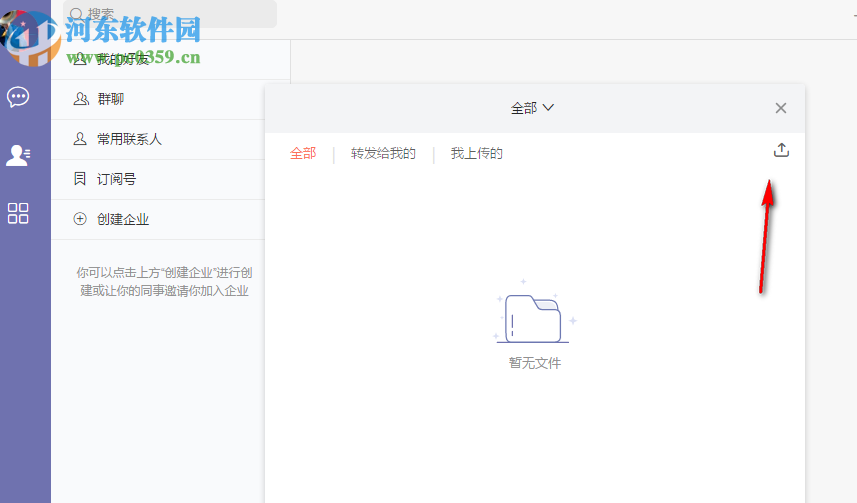Select the 全部 tab
This screenshot has width=857, height=503.
[303, 154]
